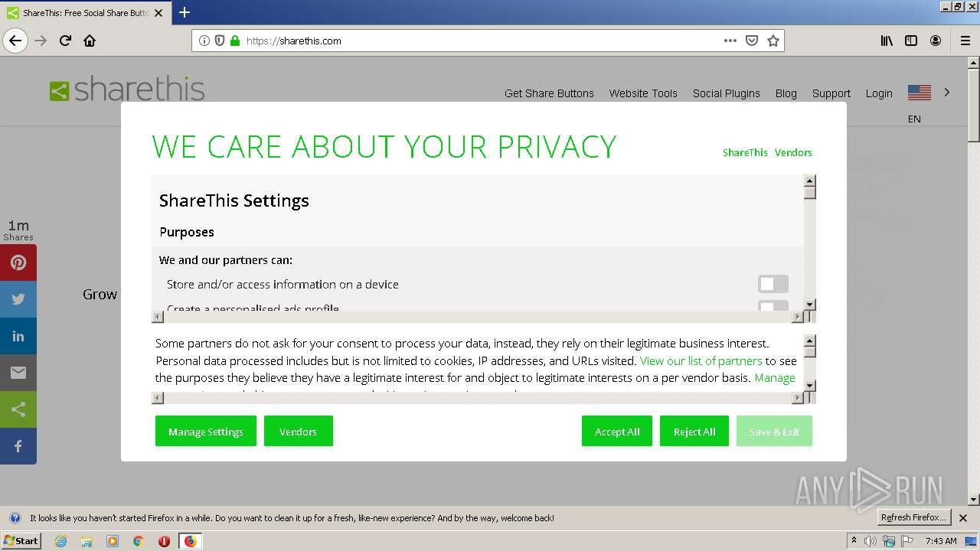Open Opera from the taskbar
Viewport: 980px width, 551px height.
(164, 541)
